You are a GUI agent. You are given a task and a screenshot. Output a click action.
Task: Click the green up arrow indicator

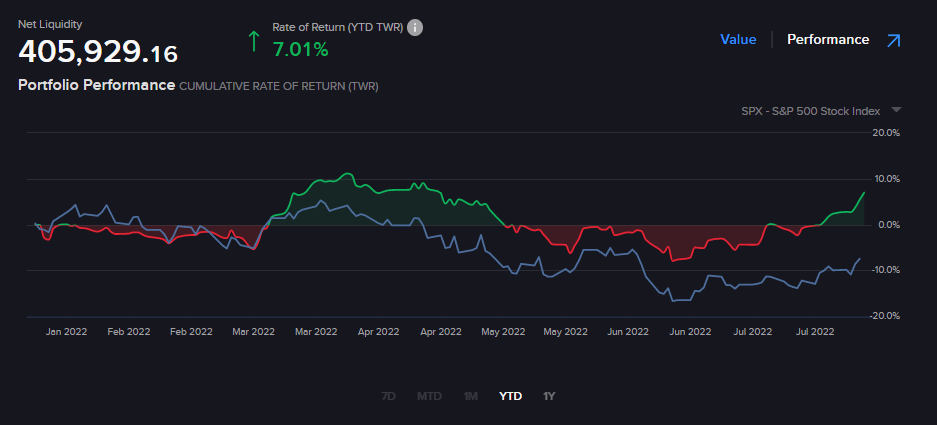[x=254, y=41]
